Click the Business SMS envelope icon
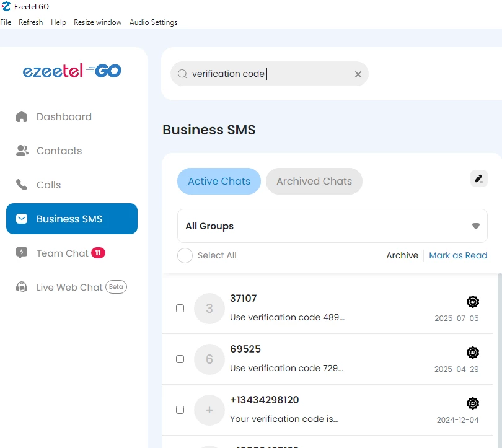502x448 pixels. click(x=22, y=219)
